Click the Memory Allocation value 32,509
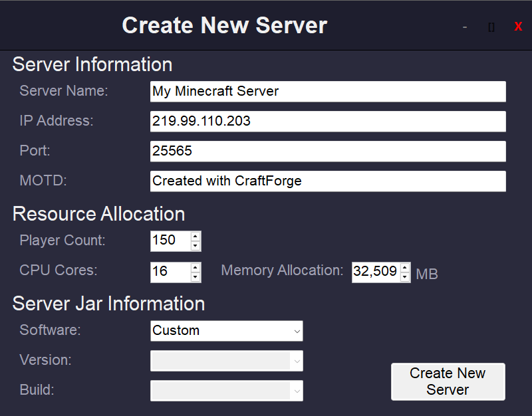Image resolution: width=532 pixels, height=416 pixels. click(376, 272)
